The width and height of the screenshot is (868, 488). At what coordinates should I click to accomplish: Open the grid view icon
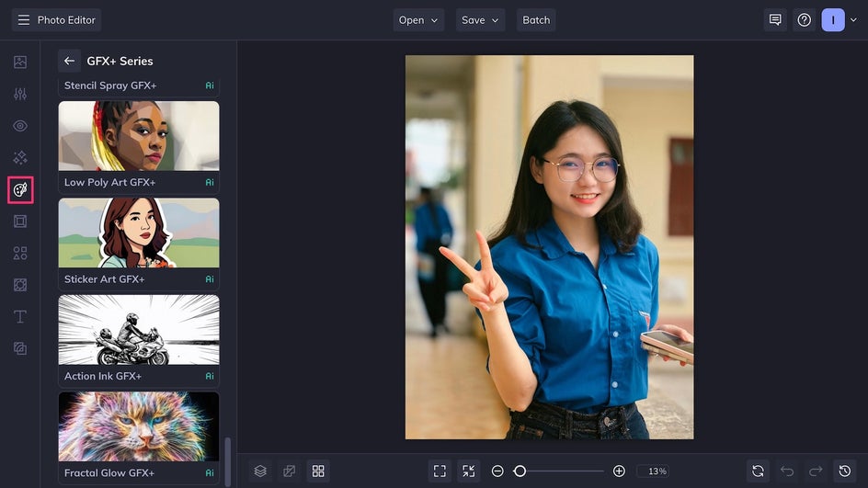coord(318,471)
